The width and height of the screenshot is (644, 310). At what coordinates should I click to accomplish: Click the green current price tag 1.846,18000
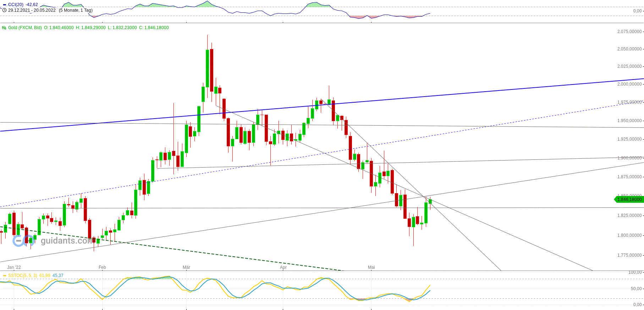pyautogui.click(x=629, y=200)
